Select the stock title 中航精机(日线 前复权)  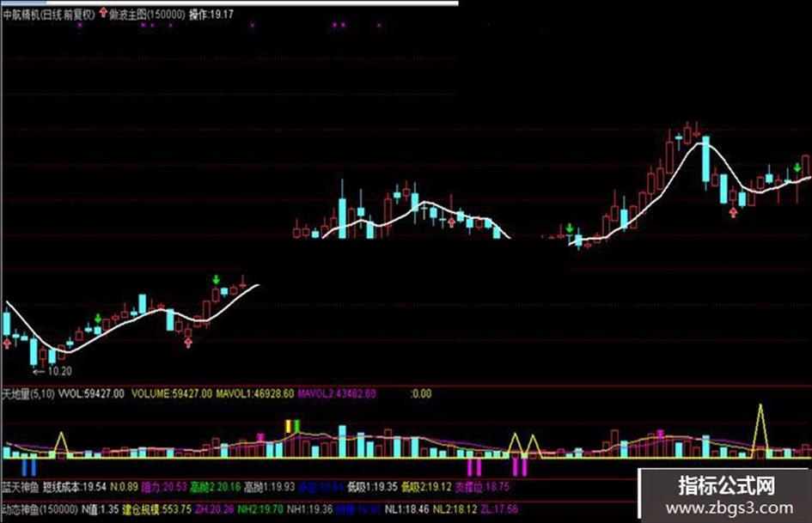(x=49, y=15)
